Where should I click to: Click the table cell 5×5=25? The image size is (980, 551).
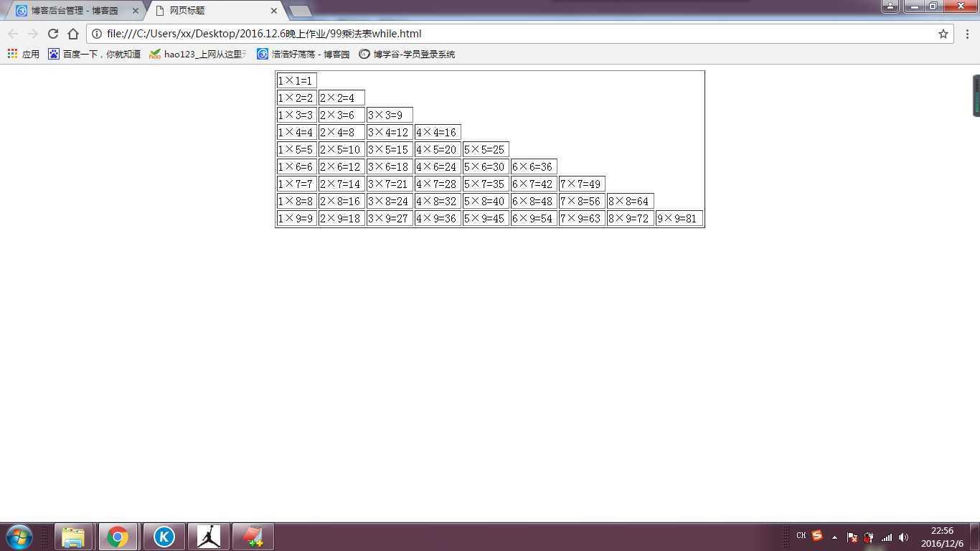point(486,149)
